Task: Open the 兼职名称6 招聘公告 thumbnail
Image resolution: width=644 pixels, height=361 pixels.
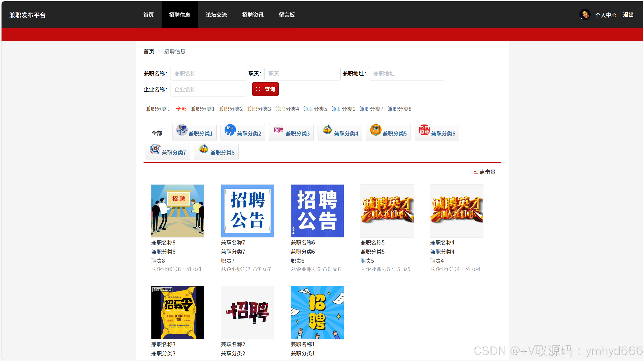Action: point(317,211)
